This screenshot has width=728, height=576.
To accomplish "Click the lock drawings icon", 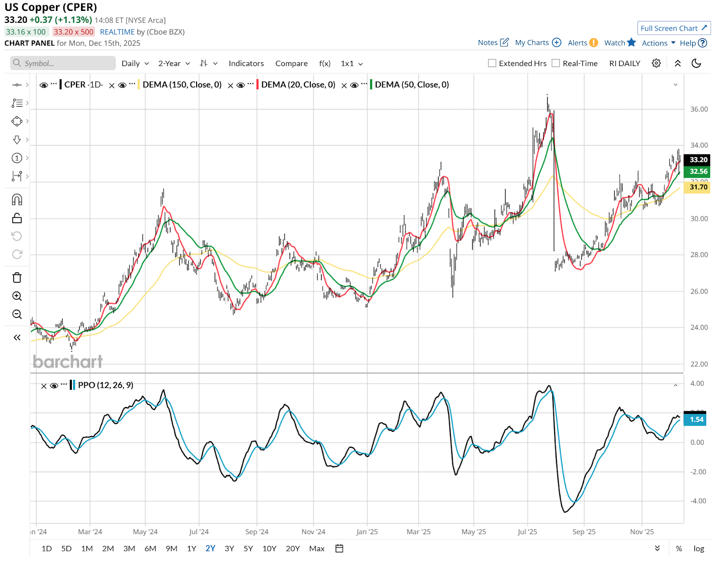I will click(x=17, y=218).
